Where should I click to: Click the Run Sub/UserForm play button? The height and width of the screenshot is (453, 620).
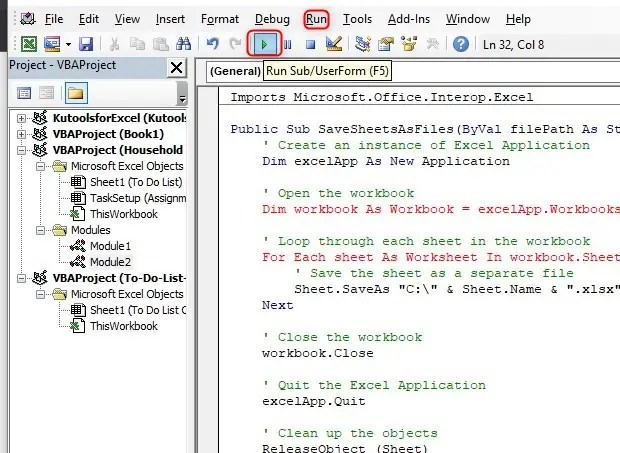[x=264, y=44]
